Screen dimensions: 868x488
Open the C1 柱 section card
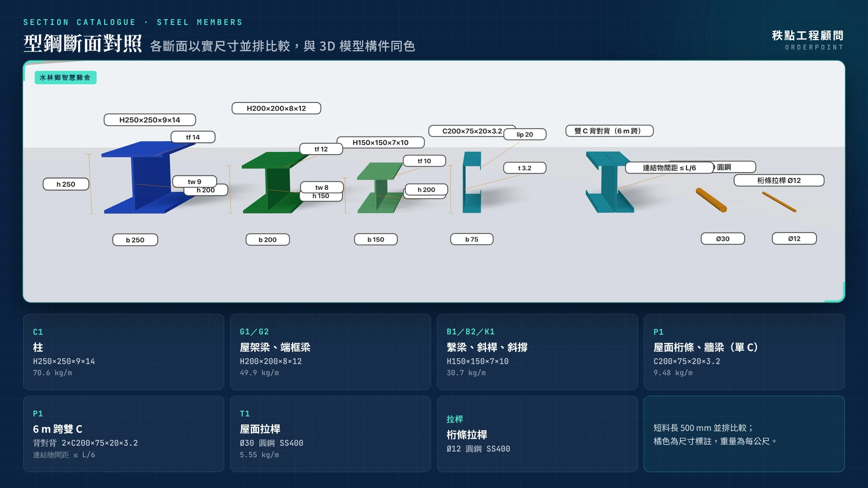(124, 352)
